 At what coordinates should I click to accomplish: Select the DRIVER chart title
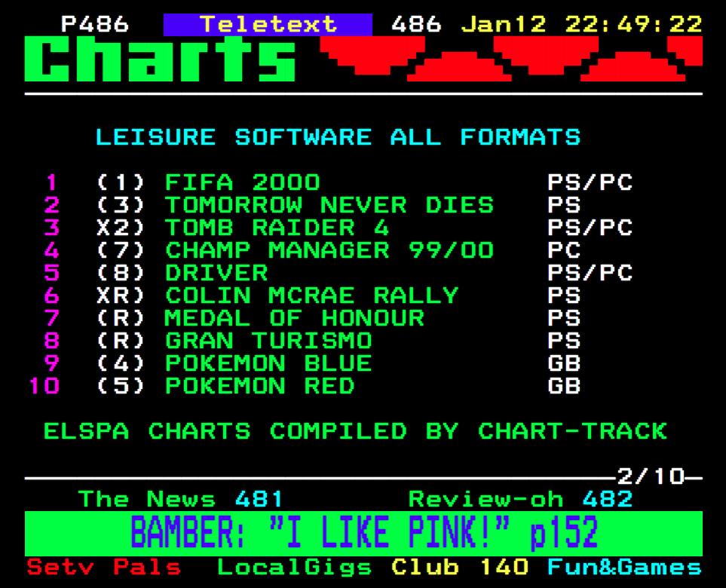coord(216,273)
